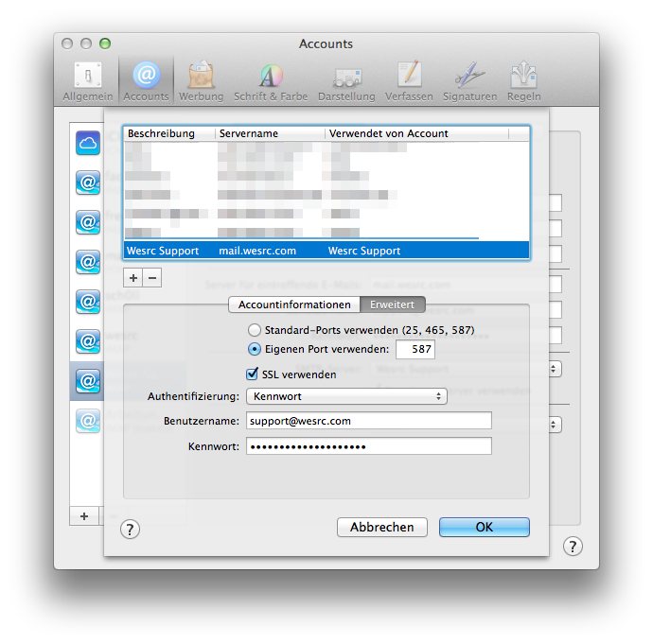Image resolution: width=653 pixels, height=644 pixels.
Task: Open help in Accounts window corner
Action: (x=573, y=547)
